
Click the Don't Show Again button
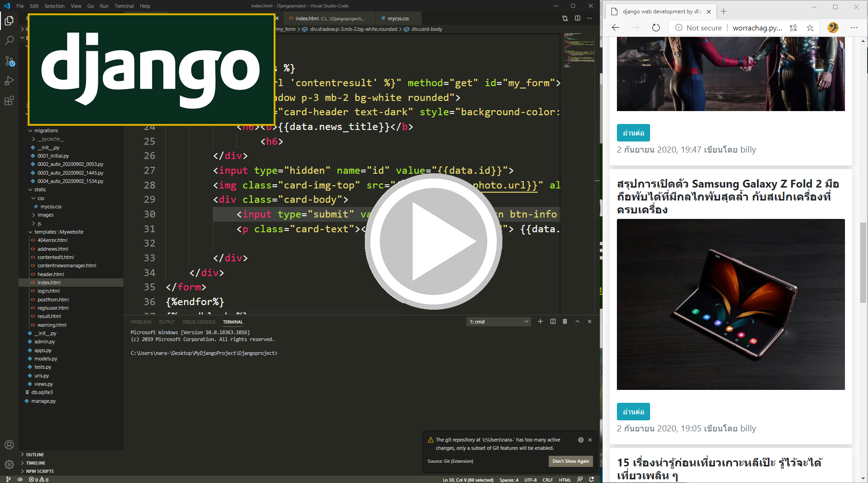pyautogui.click(x=571, y=461)
